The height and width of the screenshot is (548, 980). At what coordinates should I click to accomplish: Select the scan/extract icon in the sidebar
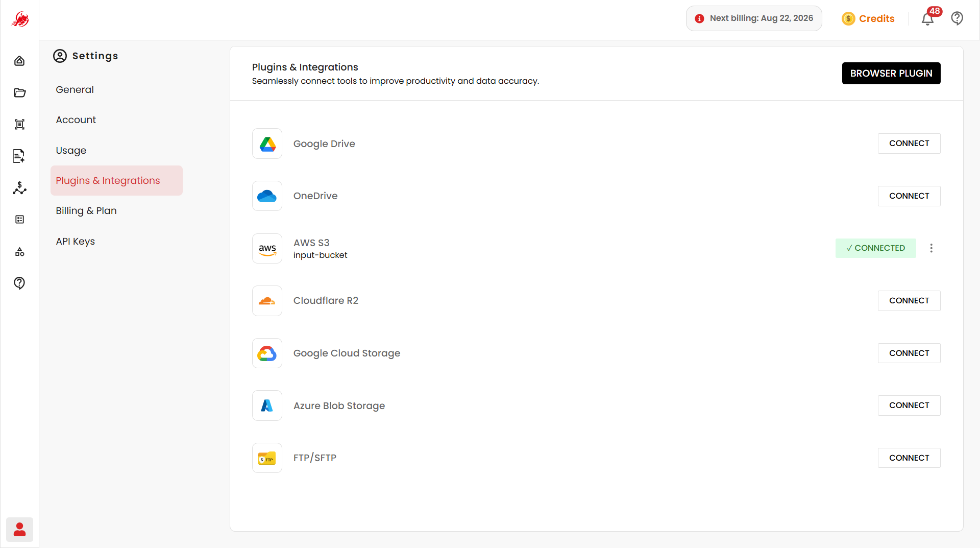tap(19, 124)
